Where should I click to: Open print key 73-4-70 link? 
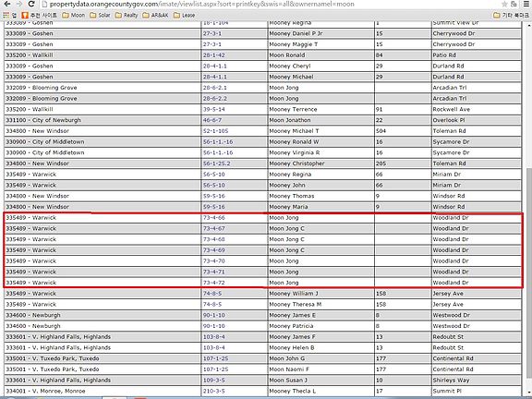click(213, 260)
